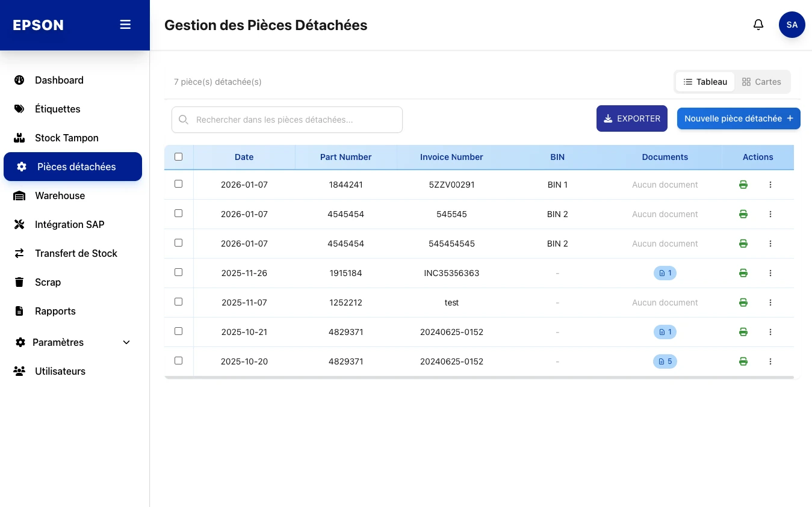Open actions menu for invoice INC35356363

770,273
